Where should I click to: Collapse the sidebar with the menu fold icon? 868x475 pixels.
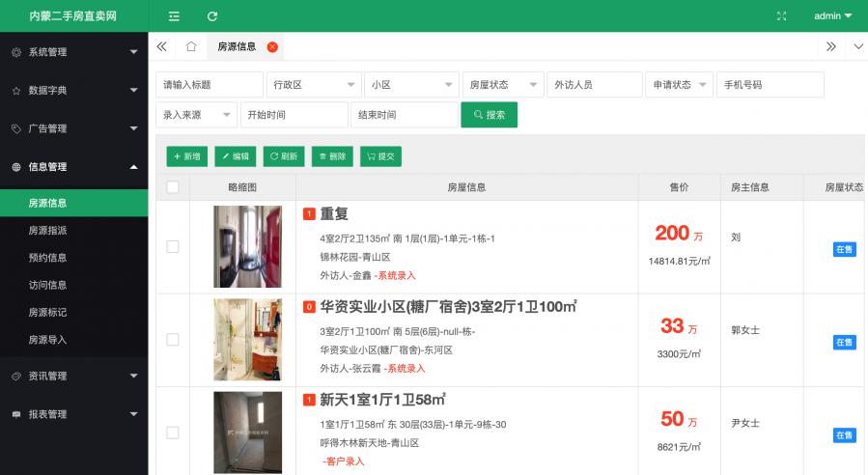pos(174,16)
